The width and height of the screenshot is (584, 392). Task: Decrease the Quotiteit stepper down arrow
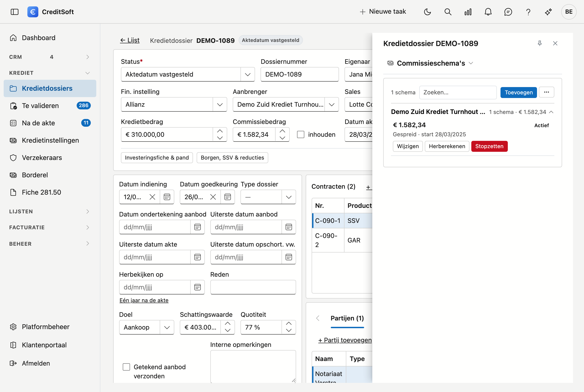[289, 330]
